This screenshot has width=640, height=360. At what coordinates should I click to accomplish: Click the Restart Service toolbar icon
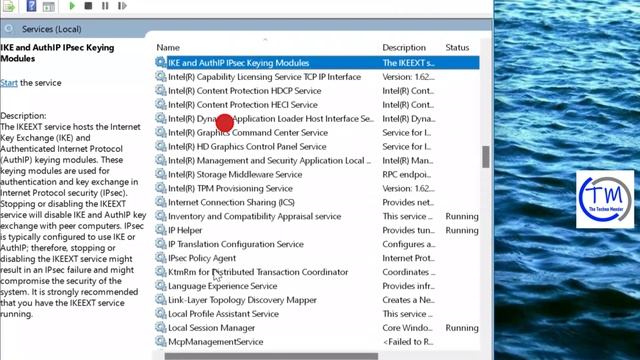[x=122, y=6]
